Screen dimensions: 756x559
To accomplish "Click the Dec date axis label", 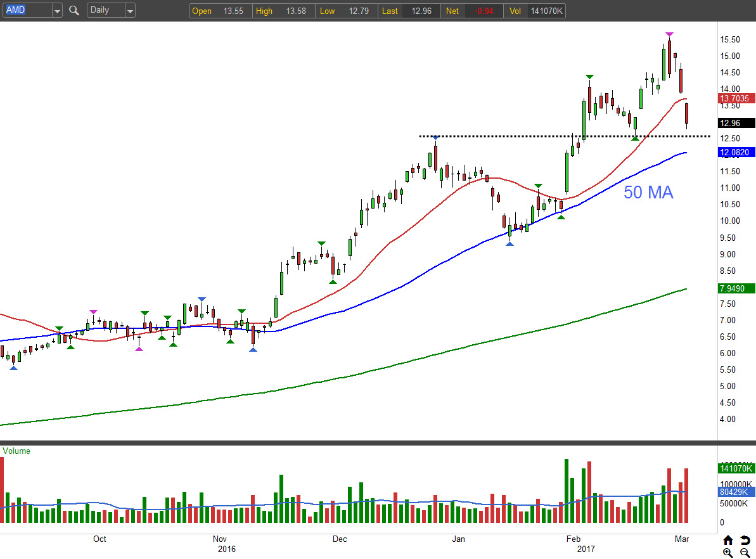I will click(340, 539).
